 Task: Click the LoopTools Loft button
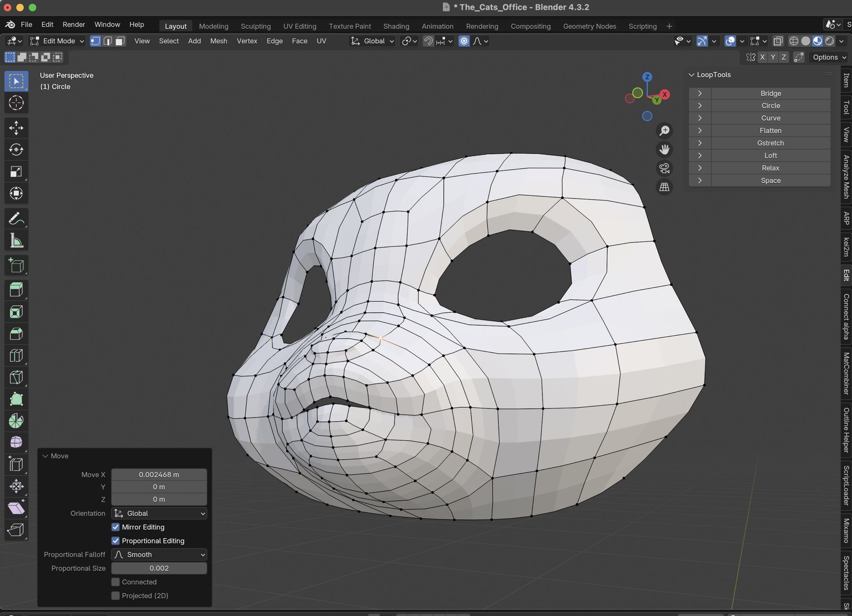click(x=770, y=156)
